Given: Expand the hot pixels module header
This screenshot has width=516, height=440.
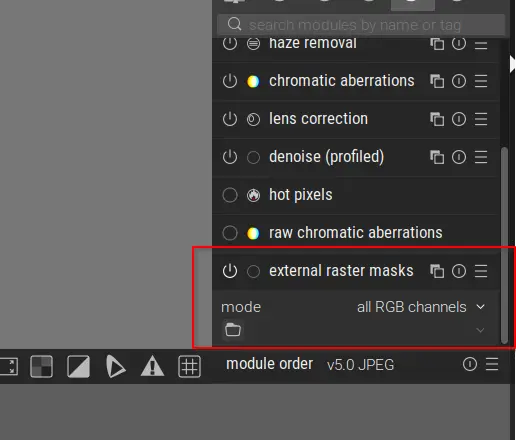Looking at the screenshot, I should (356, 195).
